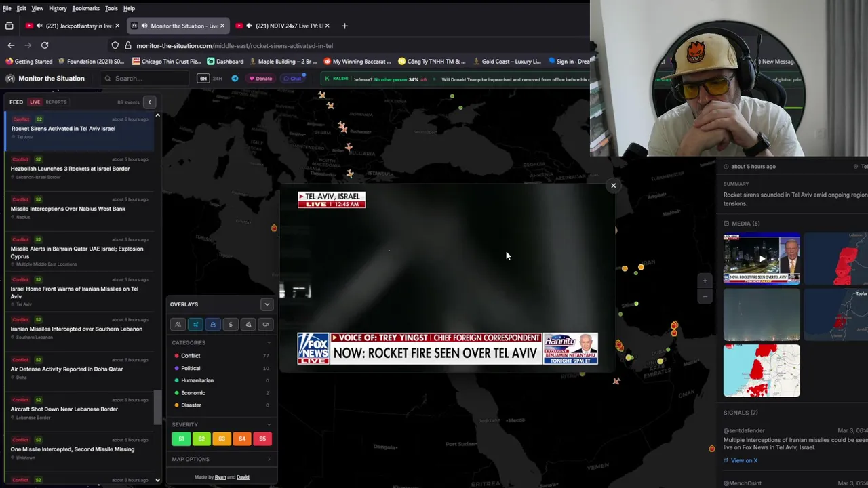Image resolution: width=868 pixels, height=488 pixels.
Task: Toggle the Humanitarian category filter
Action: click(221, 380)
